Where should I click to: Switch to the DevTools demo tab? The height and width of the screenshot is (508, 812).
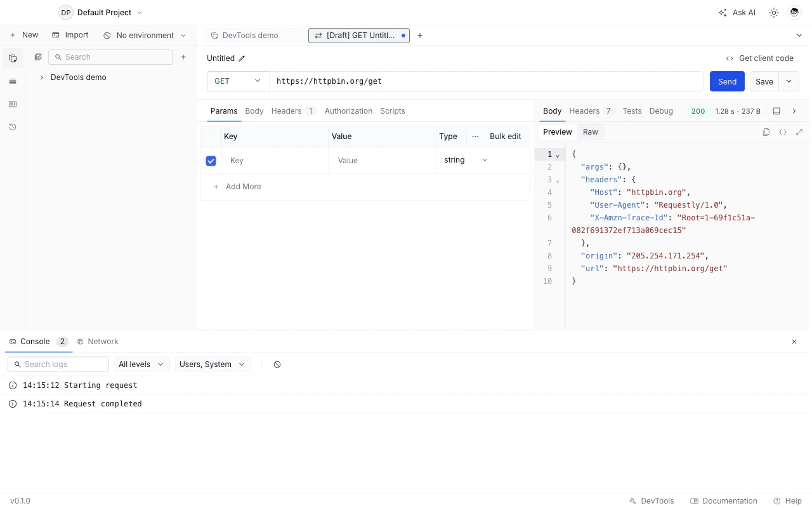[250, 36]
